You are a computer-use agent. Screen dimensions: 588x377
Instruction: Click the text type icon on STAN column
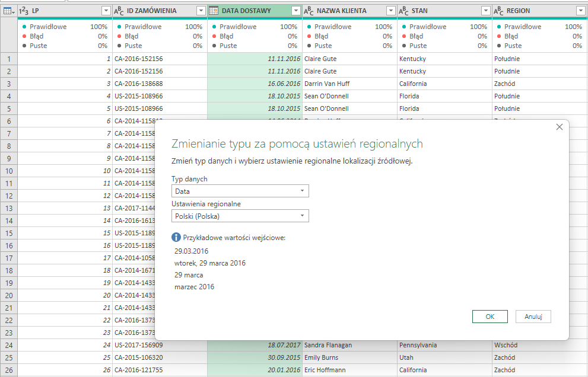(x=402, y=10)
